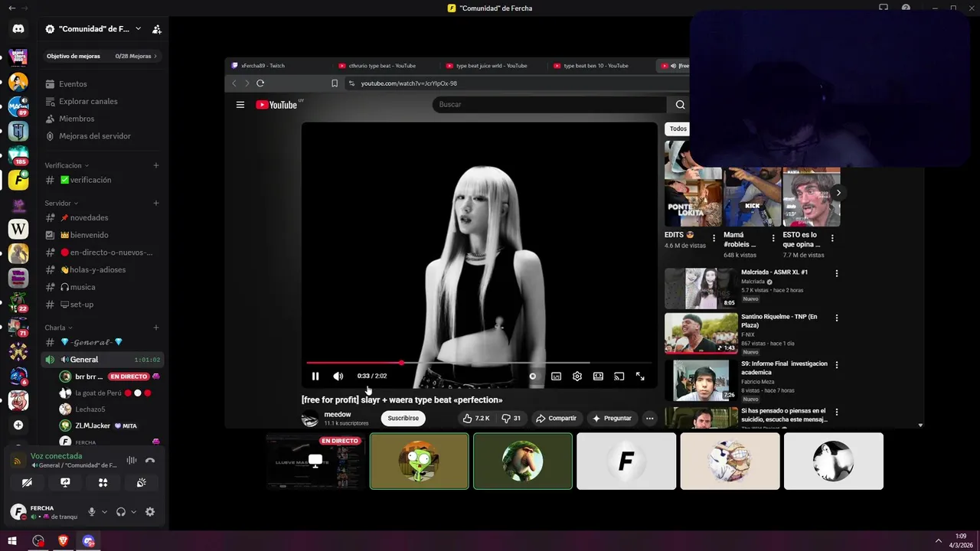Open the soundboard icon in voice panel
980x551 pixels.
[142, 483]
